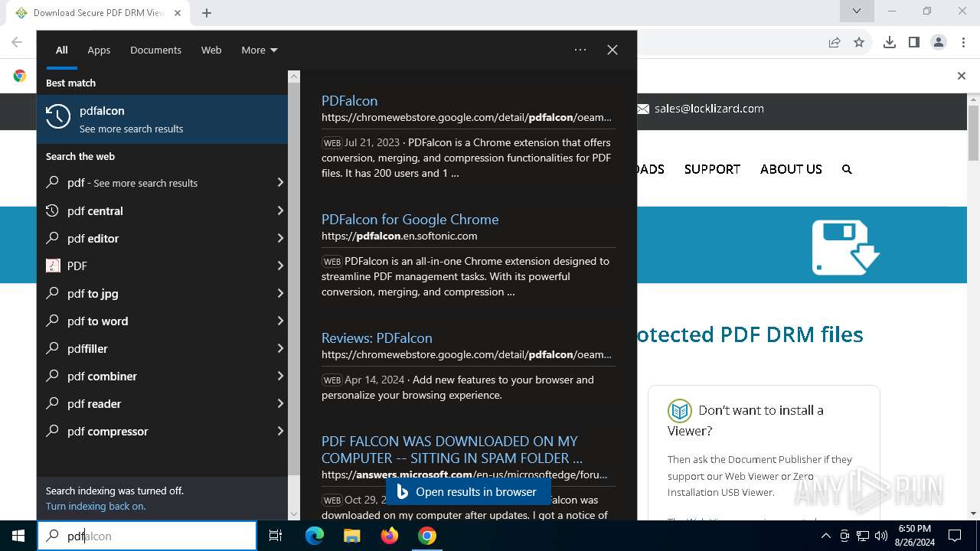Image resolution: width=980 pixels, height=551 pixels.
Task: Select pdf reader suggestion
Action: click(x=162, y=403)
